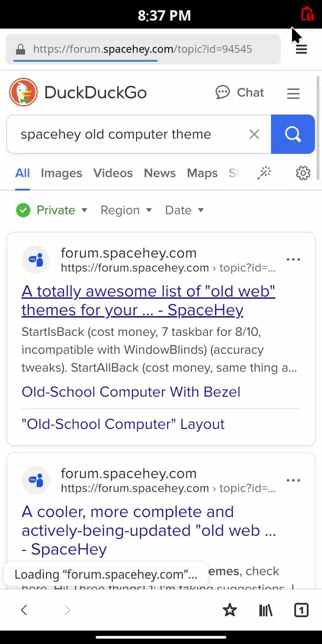Open search settings gear icon
The width and height of the screenshot is (322, 644).
303,173
